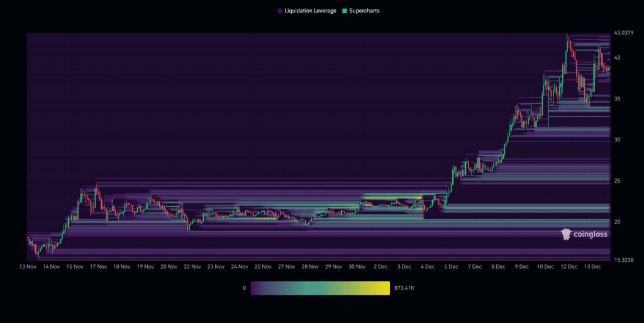Click the 24 Nov date label
The height and width of the screenshot is (323, 644).
[240, 267]
